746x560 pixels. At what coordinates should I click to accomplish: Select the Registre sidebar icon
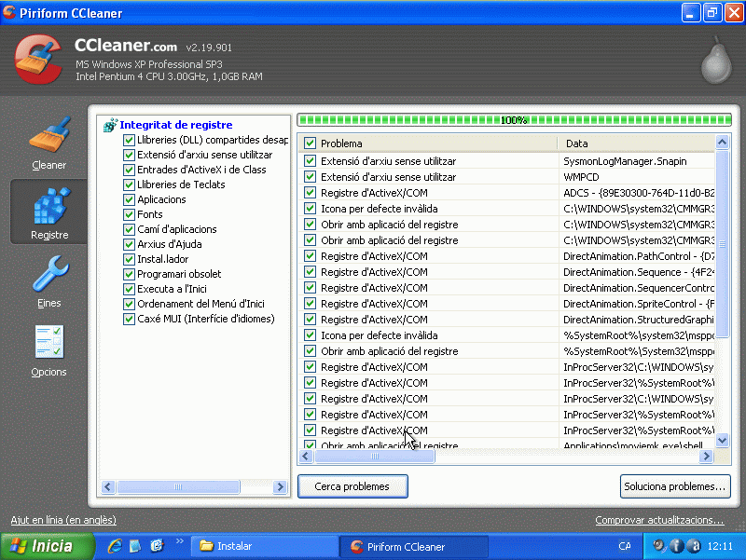pyautogui.click(x=49, y=207)
